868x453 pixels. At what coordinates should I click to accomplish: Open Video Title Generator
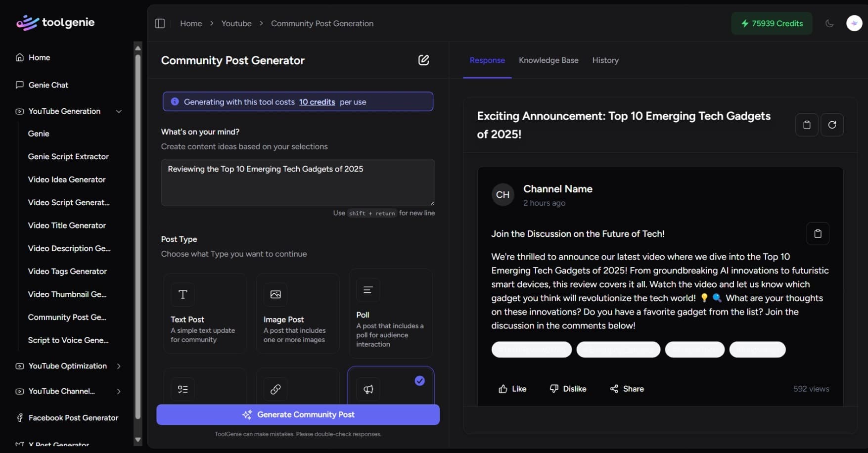[x=67, y=226]
